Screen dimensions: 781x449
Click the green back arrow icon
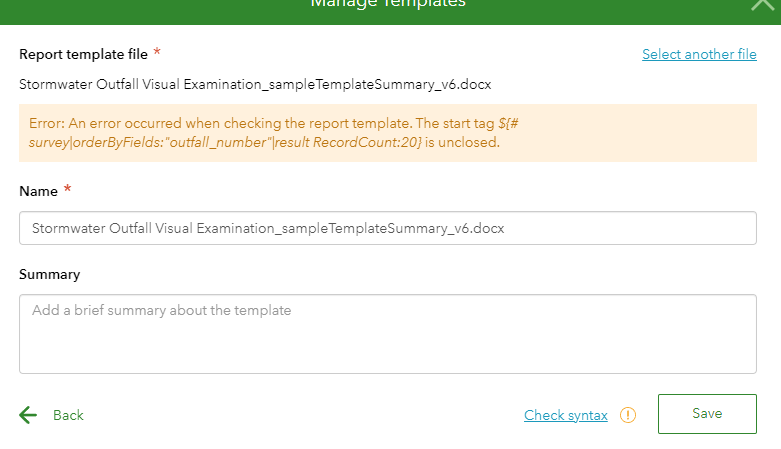click(28, 415)
